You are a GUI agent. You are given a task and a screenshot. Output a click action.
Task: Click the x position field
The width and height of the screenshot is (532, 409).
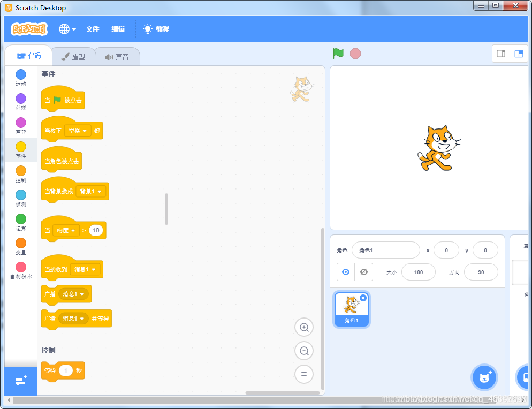tap(446, 250)
